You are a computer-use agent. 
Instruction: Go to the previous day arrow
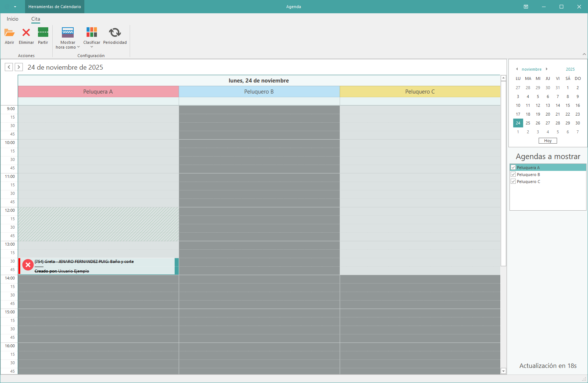click(9, 67)
